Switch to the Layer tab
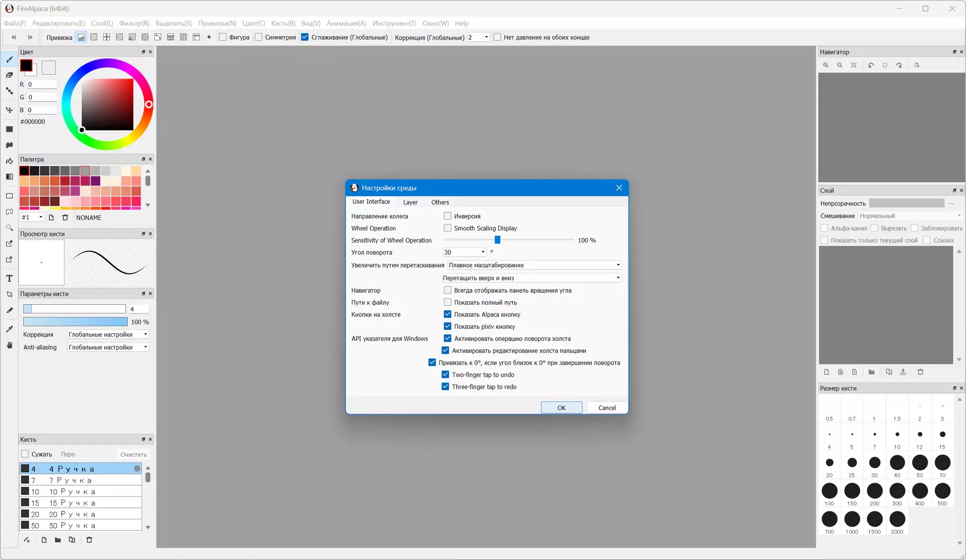This screenshot has width=966, height=560. coord(410,203)
